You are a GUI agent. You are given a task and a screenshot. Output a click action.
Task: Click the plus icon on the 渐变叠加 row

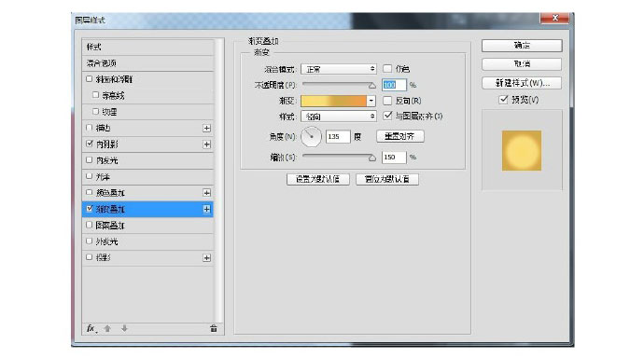point(206,209)
